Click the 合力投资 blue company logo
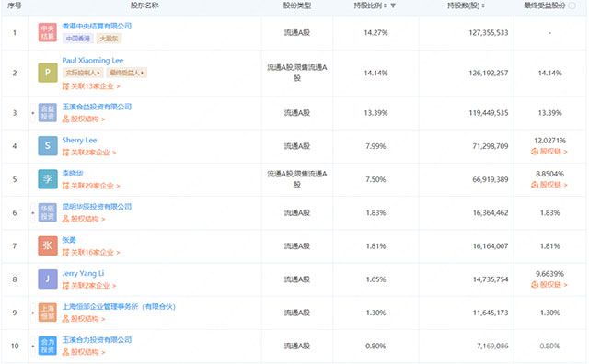Image resolution: width=589 pixels, height=364 pixels. tap(48, 346)
